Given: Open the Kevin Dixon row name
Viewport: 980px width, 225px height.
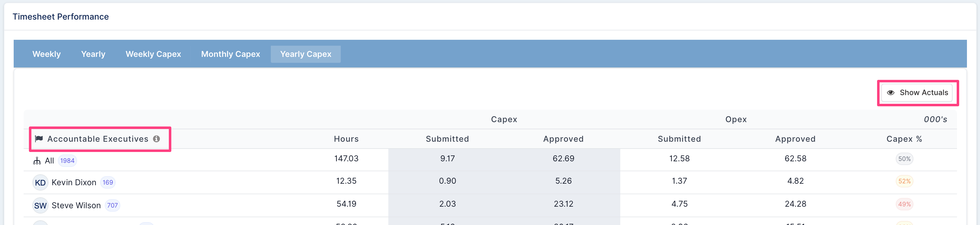Looking at the screenshot, I should click(74, 182).
